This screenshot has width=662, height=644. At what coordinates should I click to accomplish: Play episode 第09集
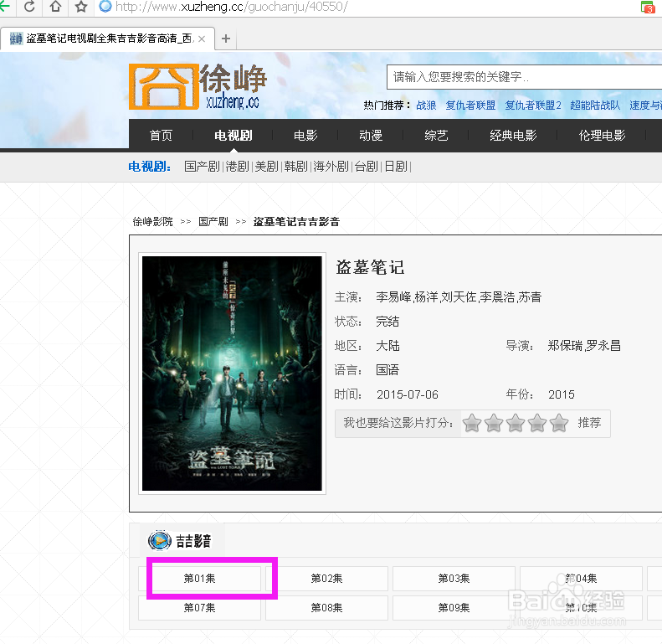click(454, 608)
